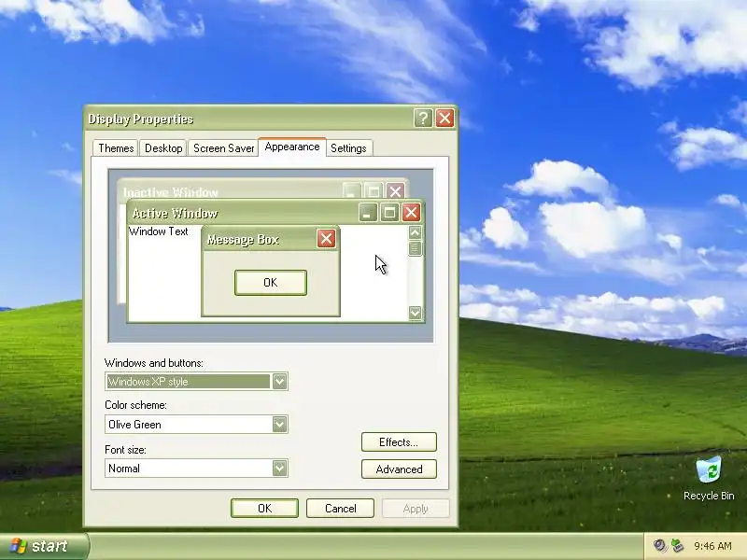The image size is (747, 560).
Task: Click the preview scrollbar thumb
Action: [x=415, y=248]
